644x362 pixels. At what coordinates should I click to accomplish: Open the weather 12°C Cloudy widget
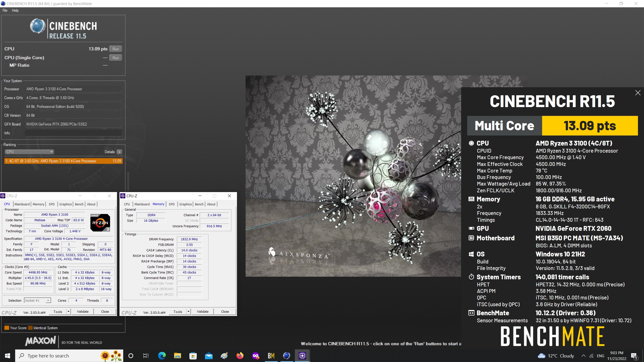click(x=556, y=356)
